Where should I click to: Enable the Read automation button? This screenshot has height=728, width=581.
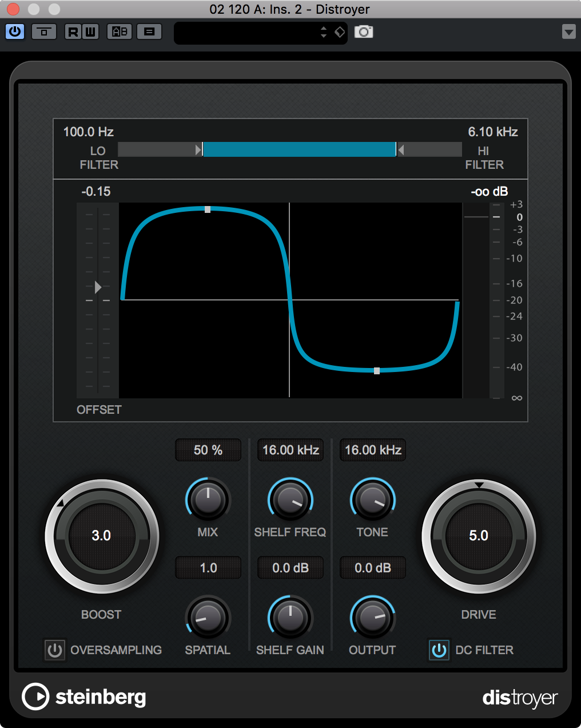pos(73,31)
